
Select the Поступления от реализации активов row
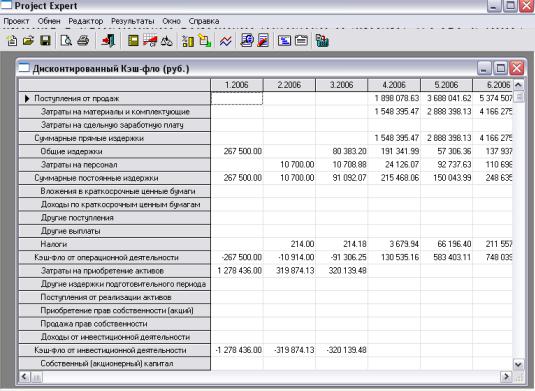(x=115, y=298)
